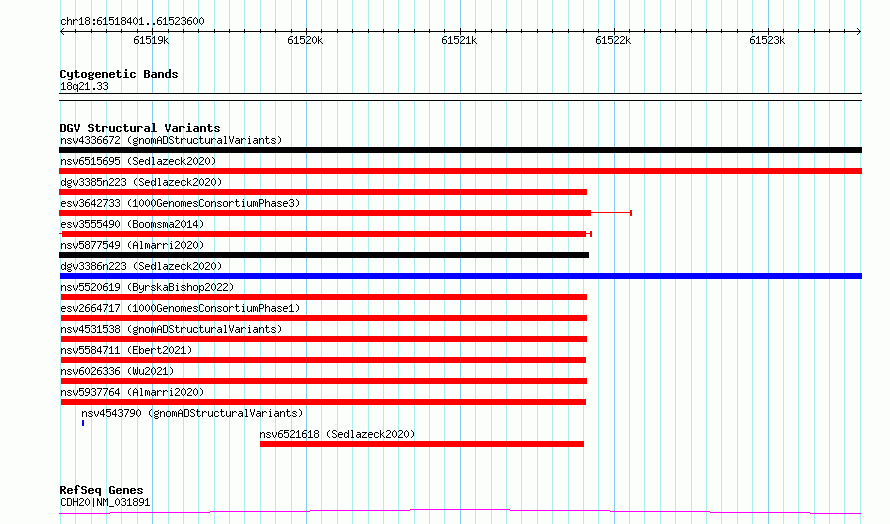Open nsv4543790 (gnomADStructuralVariants) label
The height and width of the screenshot is (524, 890).
tap(192, 413)
